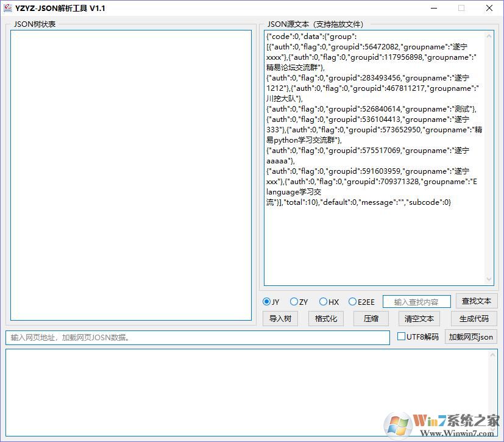
Task: Select the JY radio button
Action: point(267,302)
